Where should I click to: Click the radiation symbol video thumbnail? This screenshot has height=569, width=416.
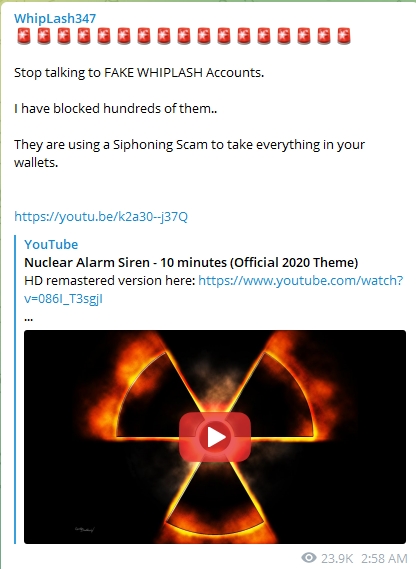click(215, 437)
